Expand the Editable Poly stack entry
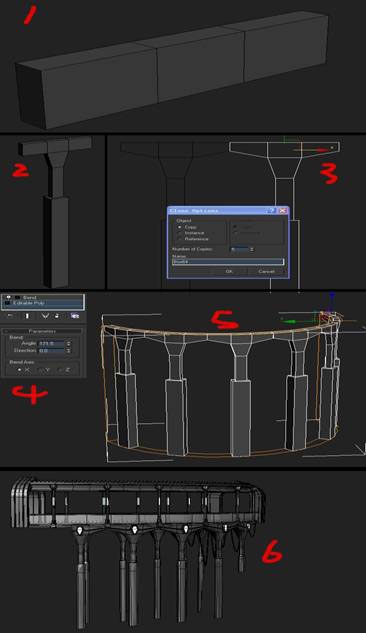Viewport: 366px width, 633px height. 8,303
